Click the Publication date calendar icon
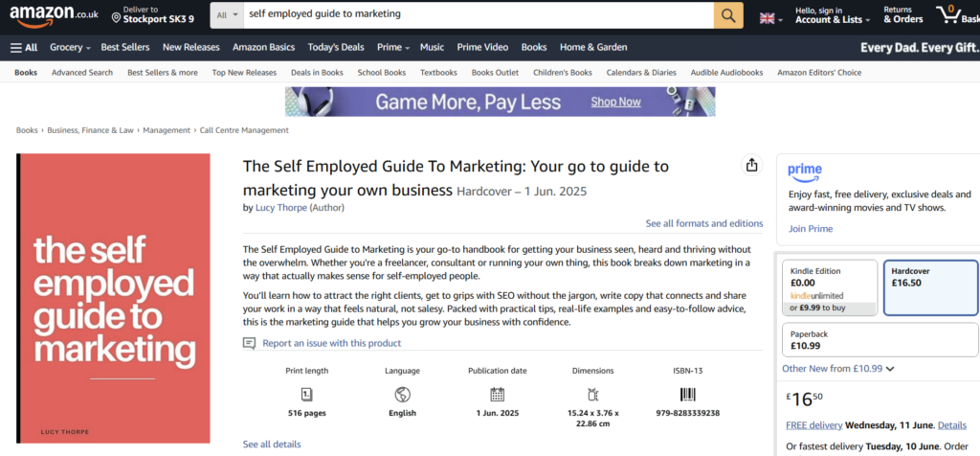Image resolution: width=980 pixels, height=456 pixels. [x=498, y=394]
